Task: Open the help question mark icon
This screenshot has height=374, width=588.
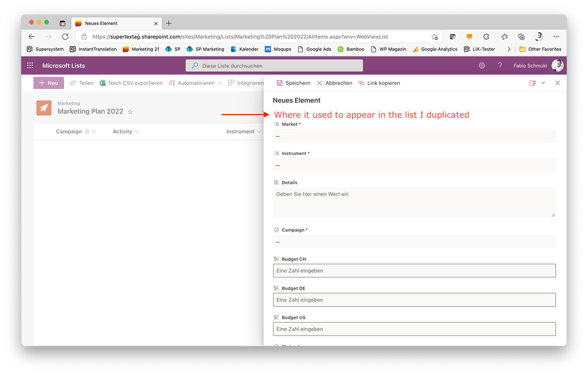Action: pos(500,65)
